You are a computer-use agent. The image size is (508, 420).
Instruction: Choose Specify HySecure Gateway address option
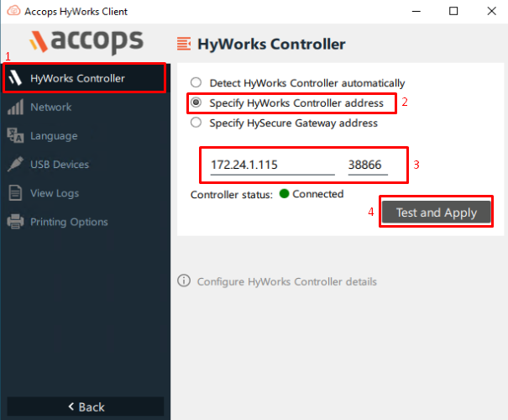pyautogui.click(x=196, y=123)
